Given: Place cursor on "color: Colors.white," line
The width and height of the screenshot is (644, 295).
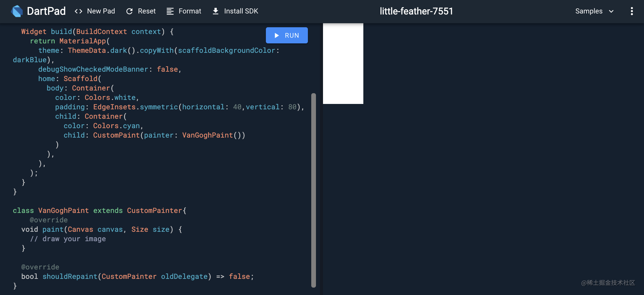Looking at the screenshot, I should pos(97,98).
